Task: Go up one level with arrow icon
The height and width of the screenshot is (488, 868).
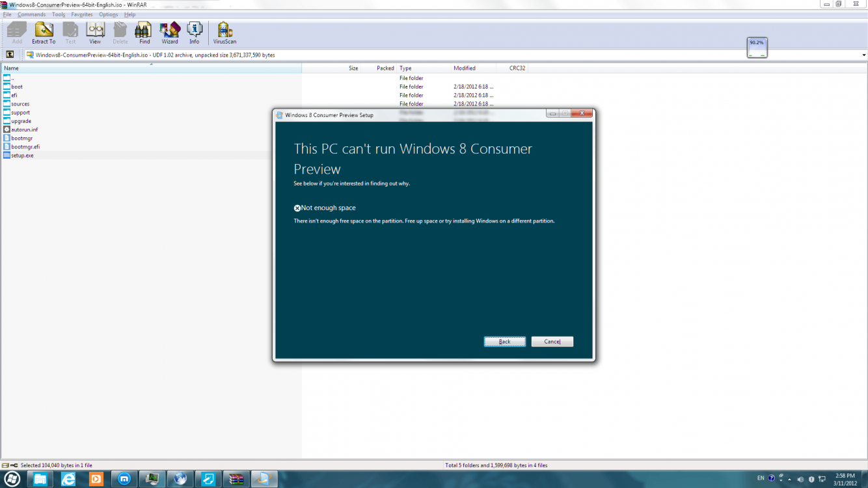Action: [10, 55]
